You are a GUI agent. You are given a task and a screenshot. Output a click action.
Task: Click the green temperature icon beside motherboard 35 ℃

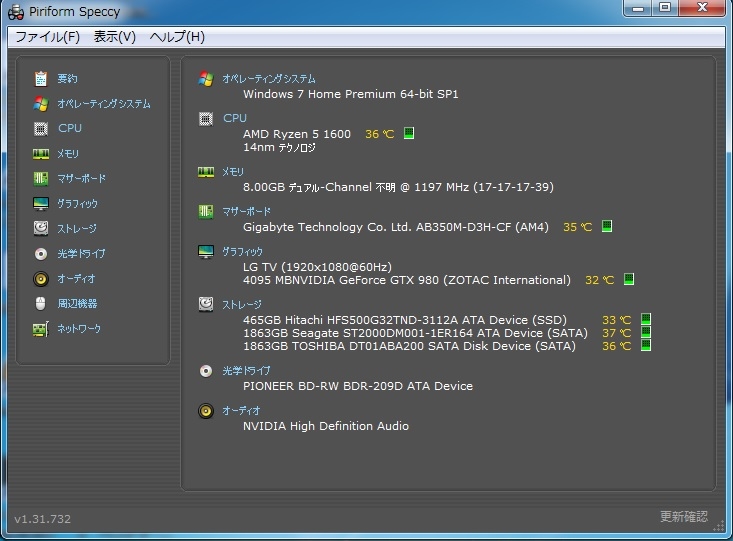coord(607,226)
